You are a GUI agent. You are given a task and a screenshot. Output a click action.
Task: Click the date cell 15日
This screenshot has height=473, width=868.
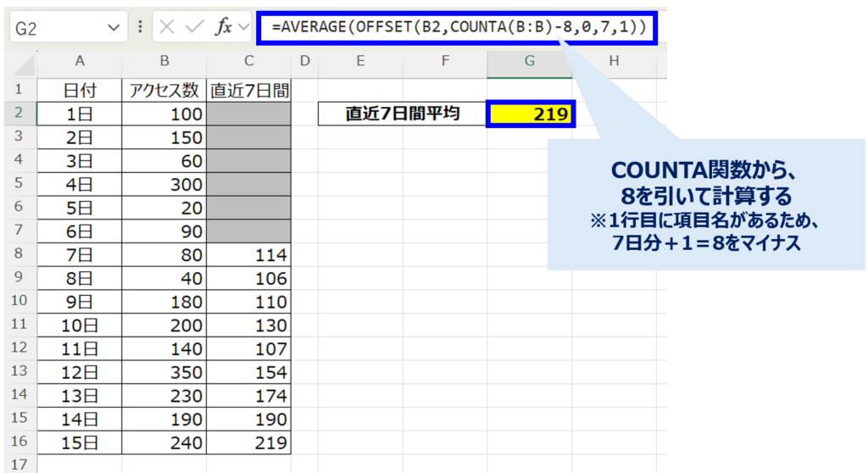[80, 442]
